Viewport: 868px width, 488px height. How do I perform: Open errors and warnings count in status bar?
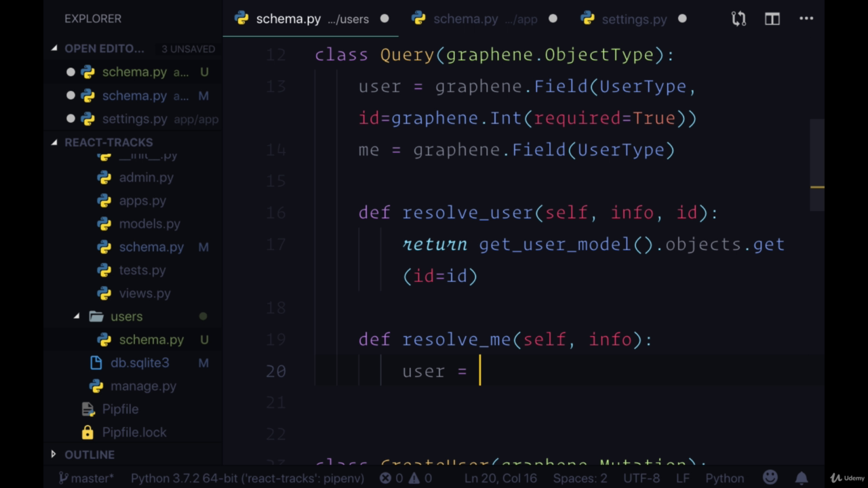[x=406, y=479]
